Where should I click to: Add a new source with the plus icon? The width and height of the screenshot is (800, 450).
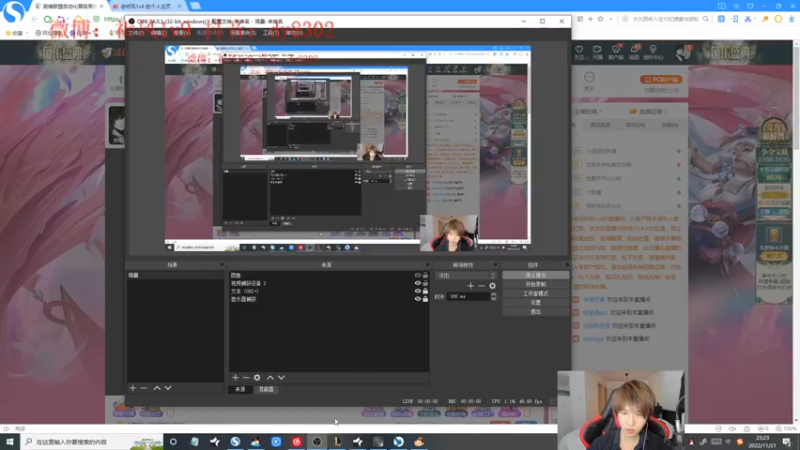pyautogui.click(x=235, y=378)
